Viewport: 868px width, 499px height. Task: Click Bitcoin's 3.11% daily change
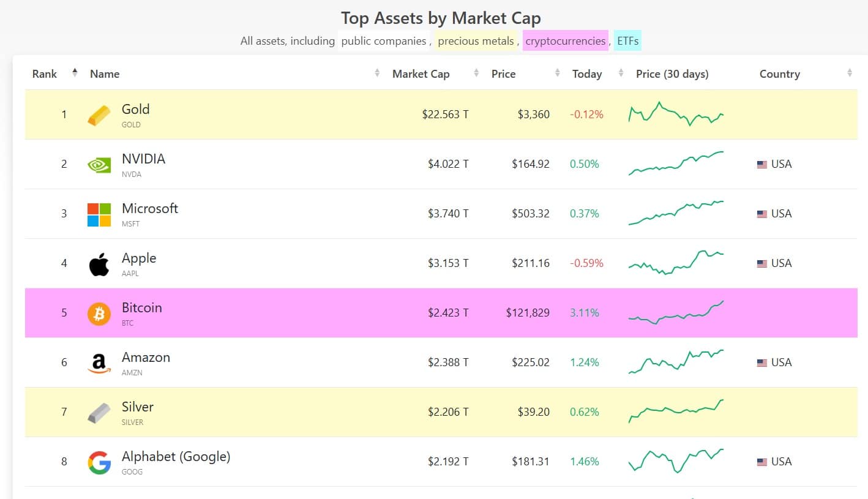pyautogui.click(x=585, y=313)
